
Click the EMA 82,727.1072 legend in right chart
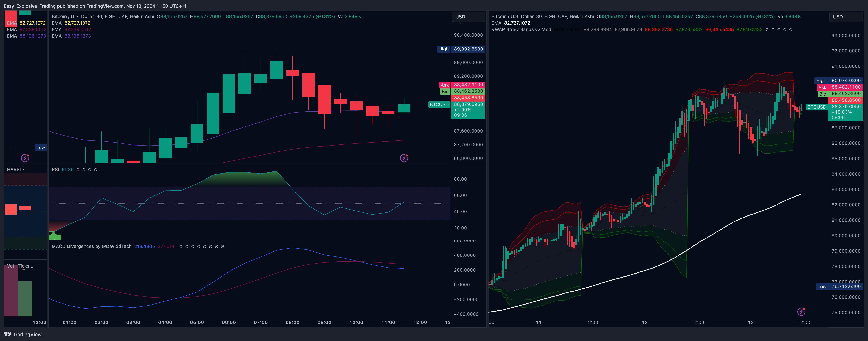[511, 23]
